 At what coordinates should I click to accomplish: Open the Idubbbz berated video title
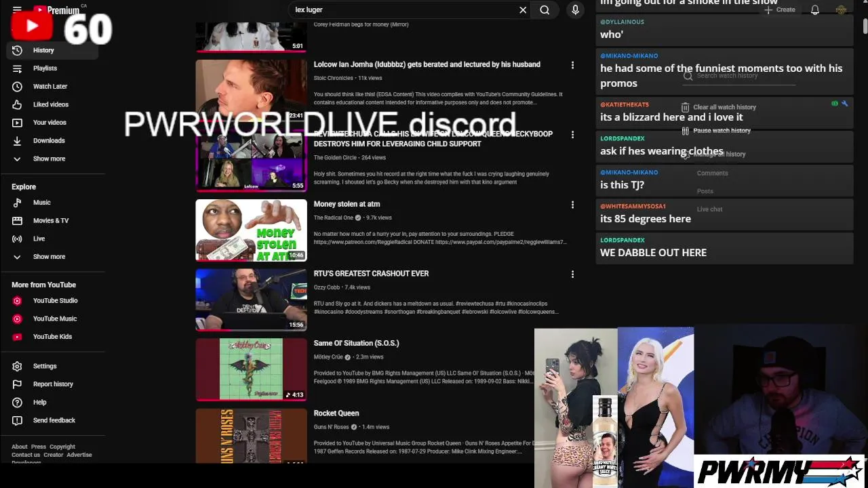pos(427,64)
